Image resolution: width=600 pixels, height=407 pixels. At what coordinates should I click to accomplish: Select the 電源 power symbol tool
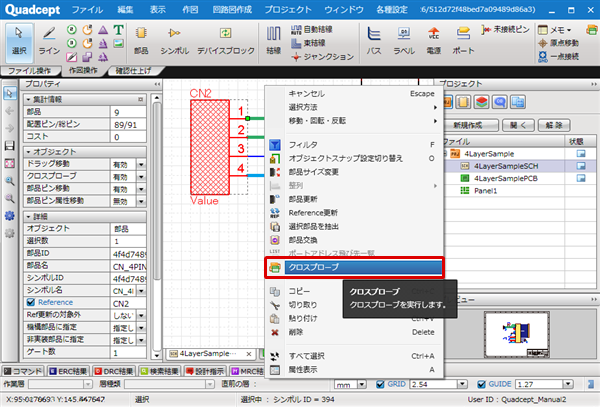[434, 40]
